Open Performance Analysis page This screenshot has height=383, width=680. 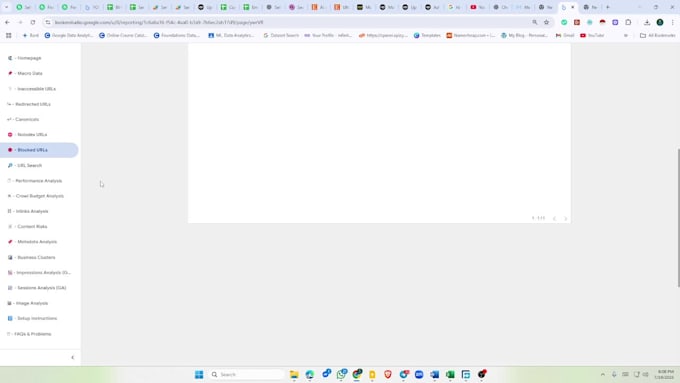tap(35, 181)
